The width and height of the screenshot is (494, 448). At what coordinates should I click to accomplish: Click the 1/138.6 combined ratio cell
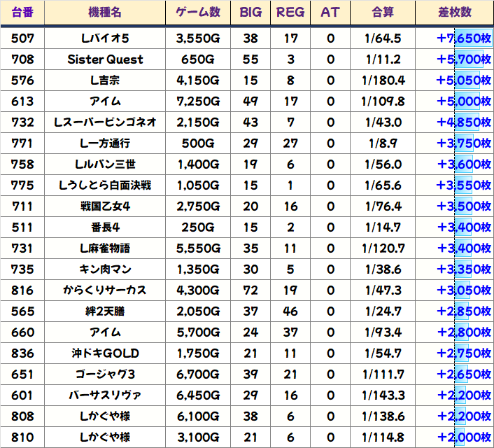[383, 416]
